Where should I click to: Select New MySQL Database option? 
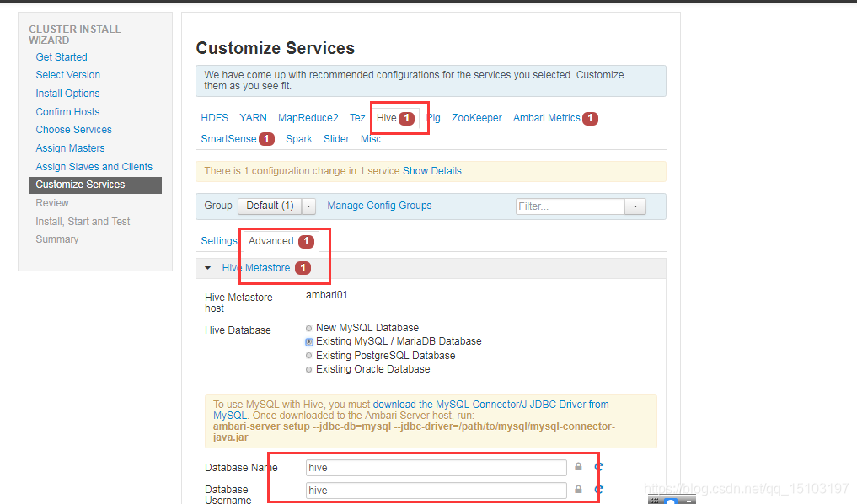(308, 328)
